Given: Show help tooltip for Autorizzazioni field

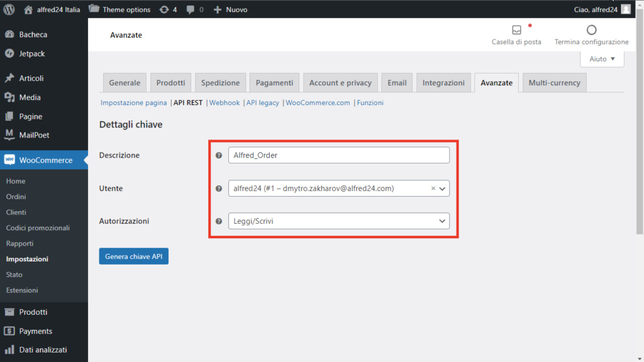Looking at the screenshot, I should [x=219, y=221].
